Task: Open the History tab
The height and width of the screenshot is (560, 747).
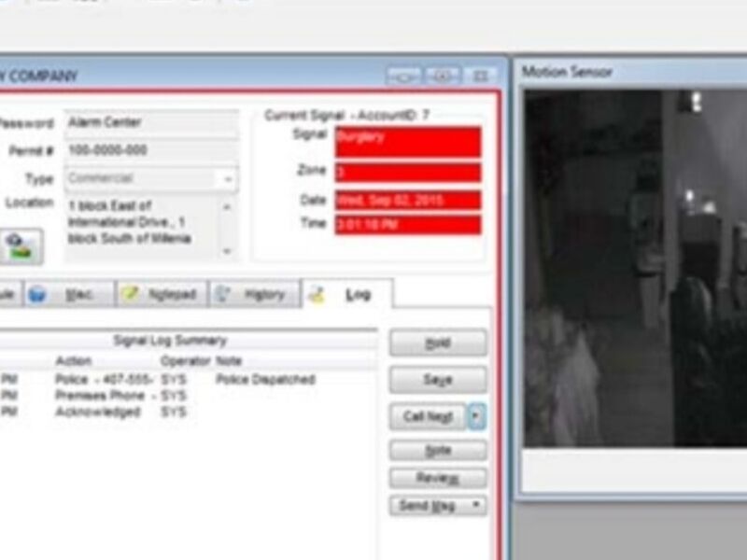Action: [x=254, y=294]
